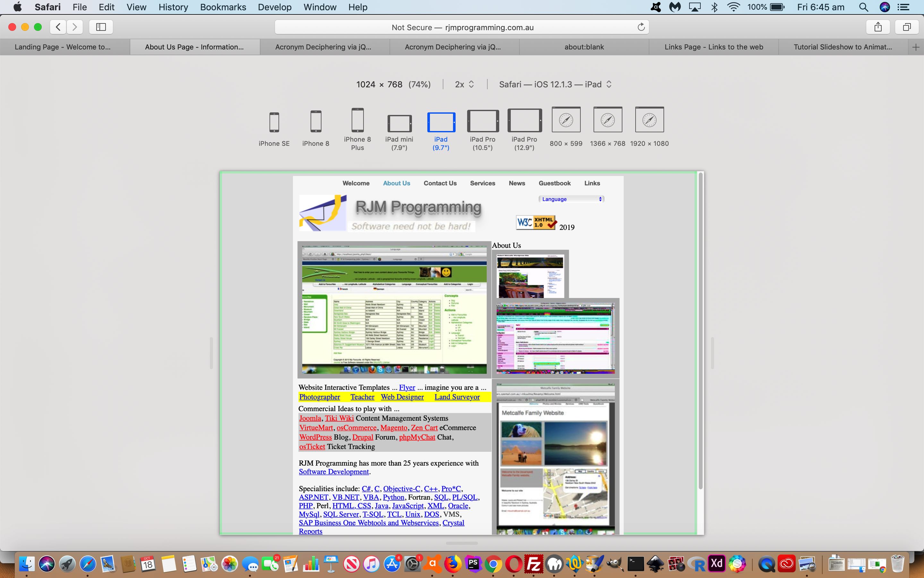The image size is (924, 578).
Task: Show all tabs overview button
Action: pyautogui.click(x=907, y=27)
